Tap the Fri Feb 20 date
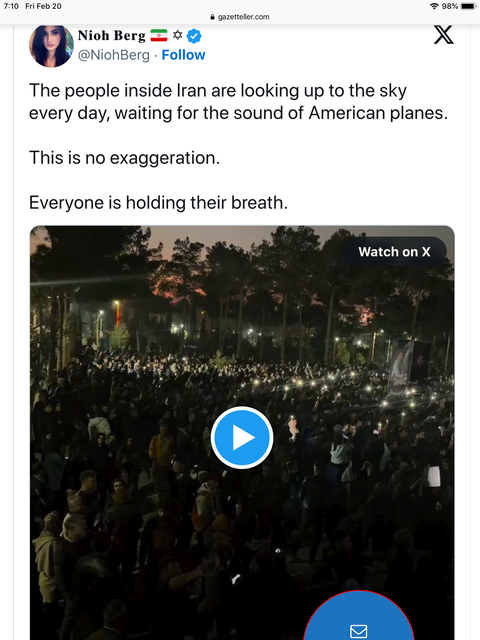This screenshot has height=640, width=480. tap(43, 6)
